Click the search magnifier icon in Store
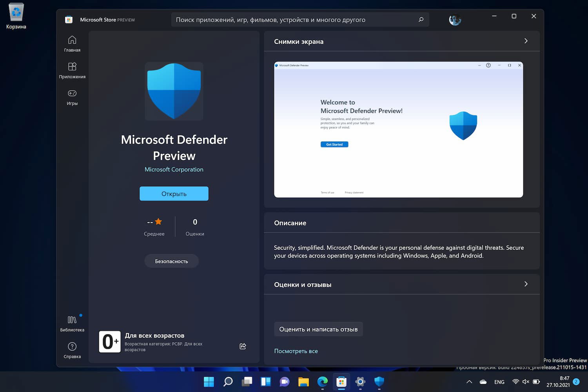Viewport: 588px width, 392px height. (x=421, y=20)
